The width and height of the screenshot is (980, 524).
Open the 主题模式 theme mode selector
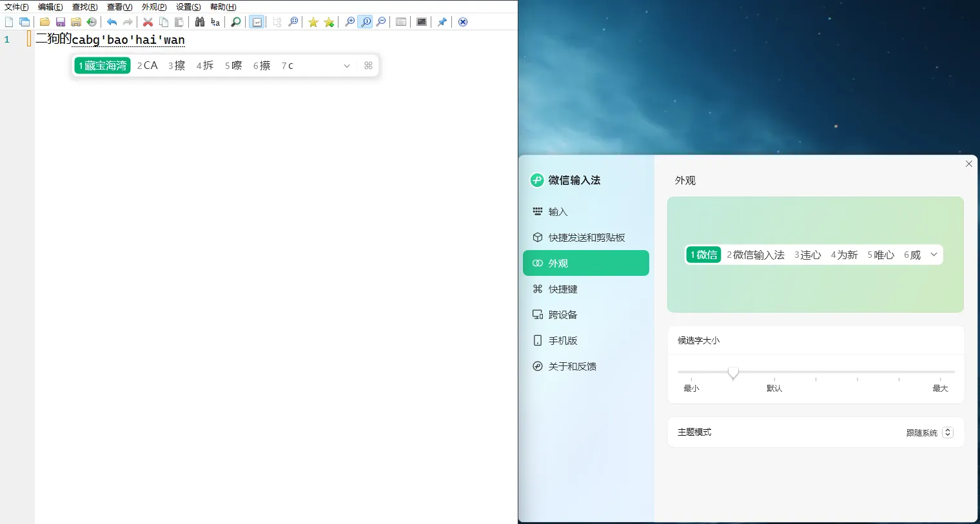[928, 432]
